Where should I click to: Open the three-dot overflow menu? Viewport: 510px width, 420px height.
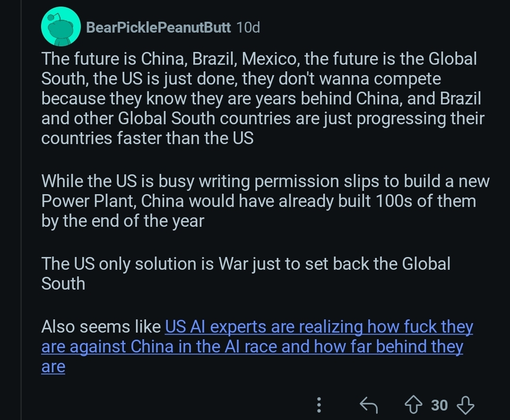[319, 405]
